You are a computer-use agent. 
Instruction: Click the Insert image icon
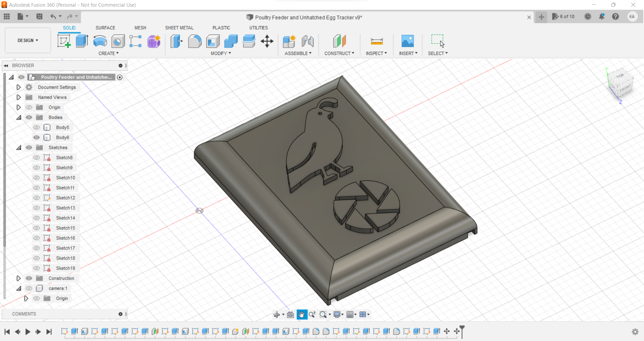(408, 41)
